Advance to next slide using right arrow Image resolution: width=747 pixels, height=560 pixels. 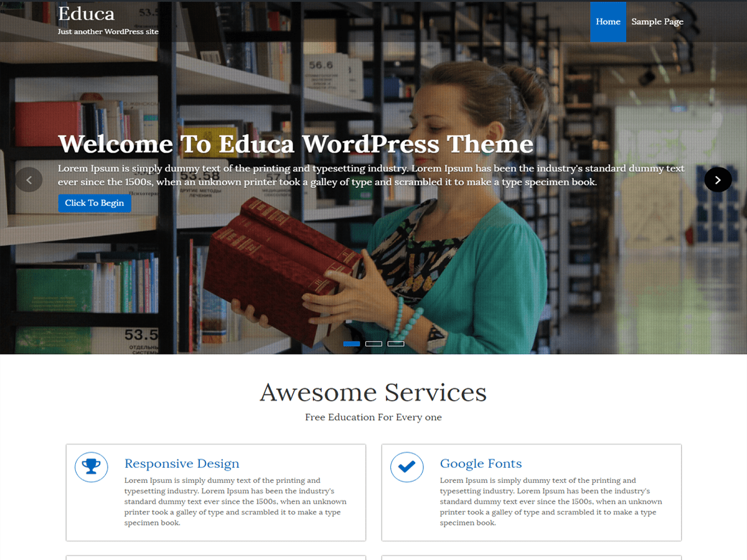pos(718,180)
